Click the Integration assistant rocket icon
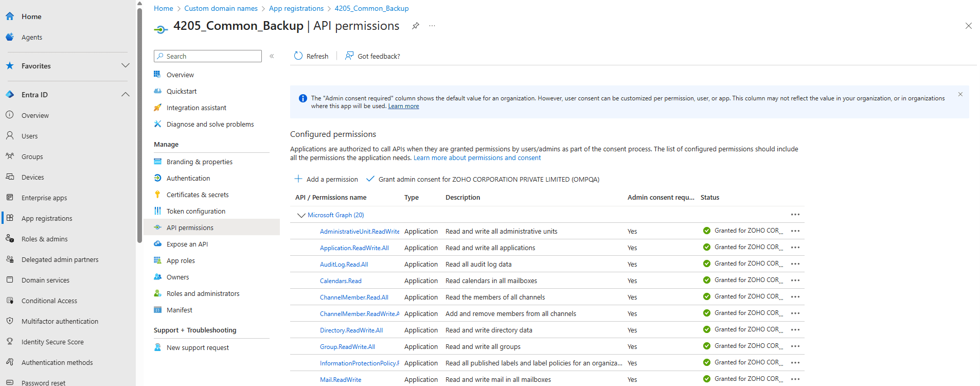 click(158, 108)
